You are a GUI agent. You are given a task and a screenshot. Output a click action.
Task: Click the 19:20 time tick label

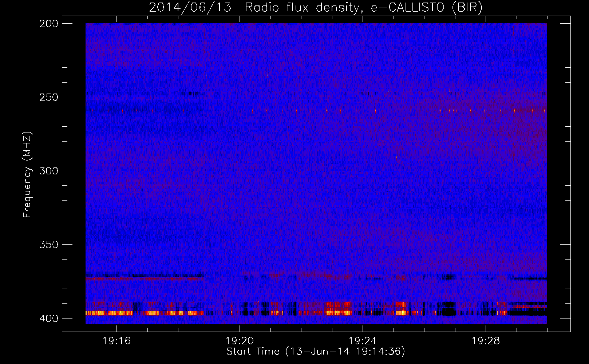[240, 341]
